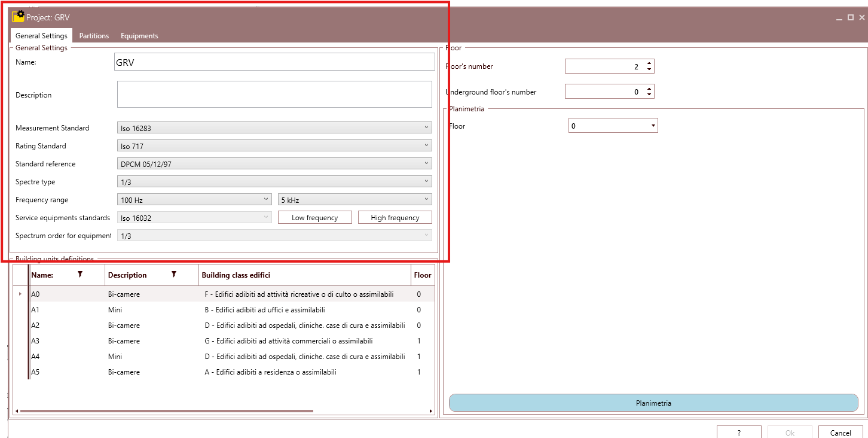Open the 100 Hz frequency range dropdown
Viewport: 868px width, 438px height.
[195, 199]
